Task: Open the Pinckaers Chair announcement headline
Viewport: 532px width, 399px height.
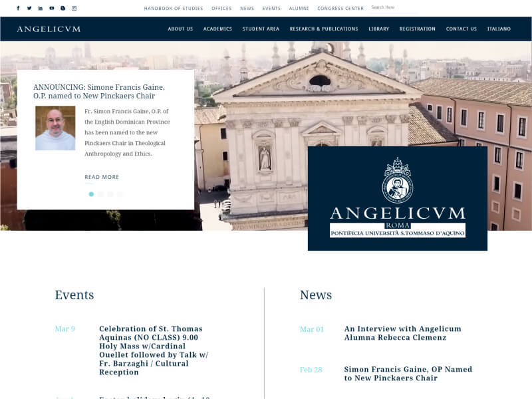Action: click(98, 92)
